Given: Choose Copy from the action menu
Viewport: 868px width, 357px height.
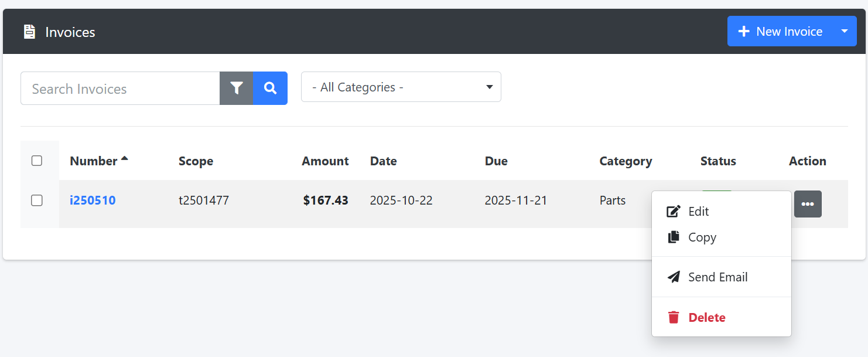Looking at the screenshot, I should [x=702, y=237].
